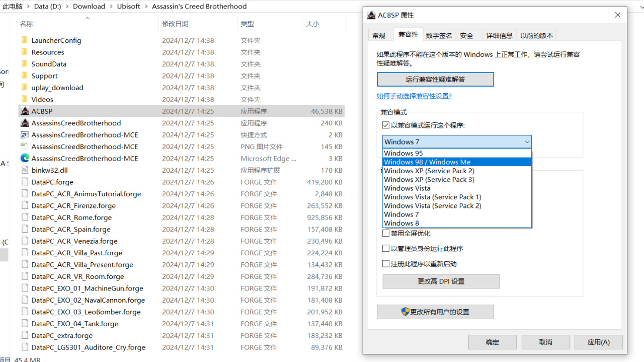
Task: Switch to the 数字签名 tab
Action: click(x=439, y=35)
